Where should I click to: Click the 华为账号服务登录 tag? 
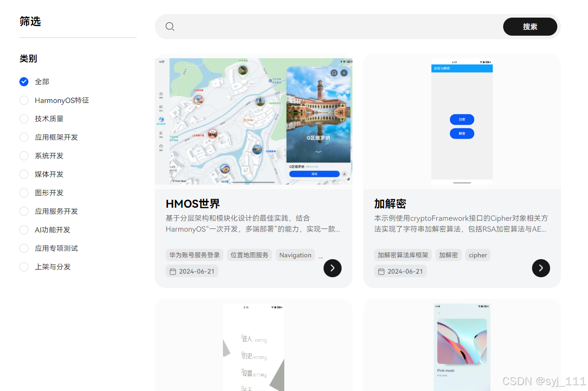click(x=194, y=255)
